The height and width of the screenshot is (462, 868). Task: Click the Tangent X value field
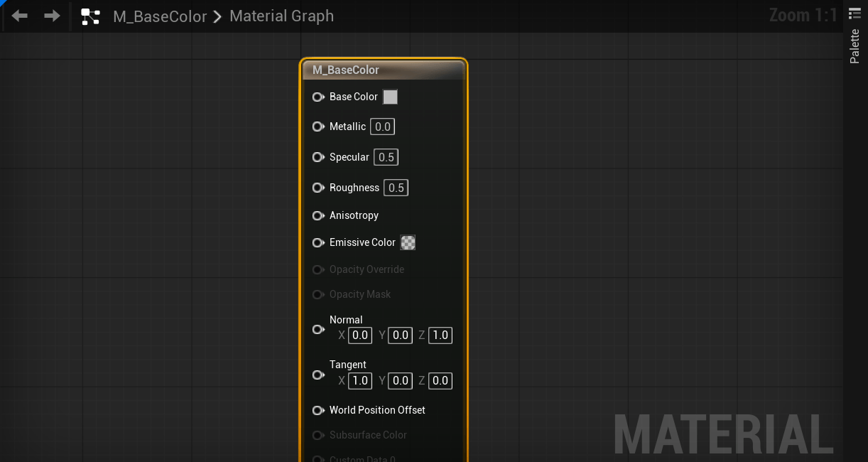point(360,380)
